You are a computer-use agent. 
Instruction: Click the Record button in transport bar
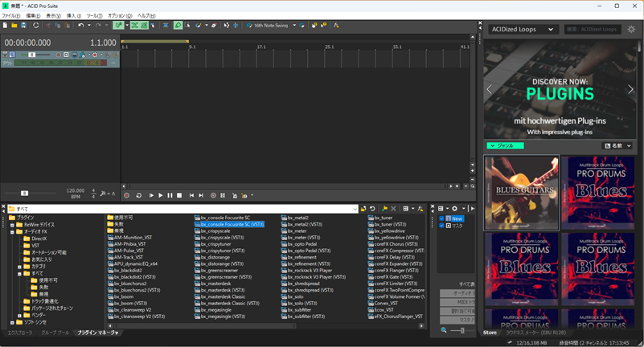click(127, 195)
